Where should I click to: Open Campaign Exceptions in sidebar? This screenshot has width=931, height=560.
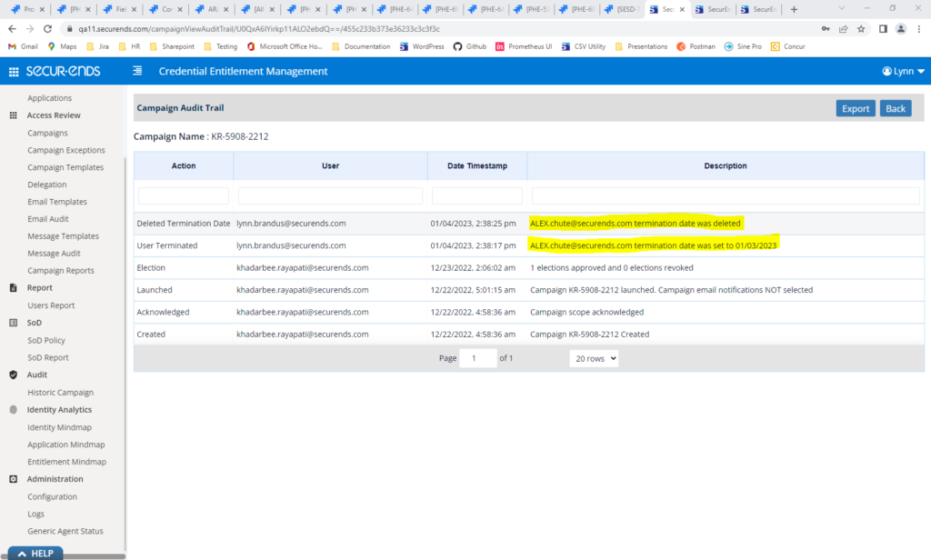(65, 150)
